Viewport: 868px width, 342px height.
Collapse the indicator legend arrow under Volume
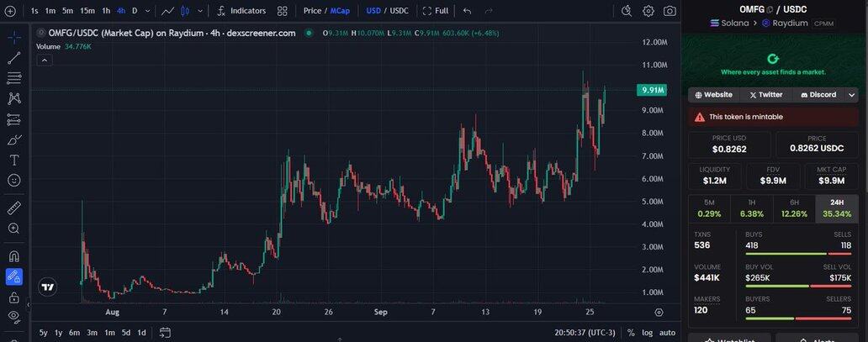click(x=45, y=61)
